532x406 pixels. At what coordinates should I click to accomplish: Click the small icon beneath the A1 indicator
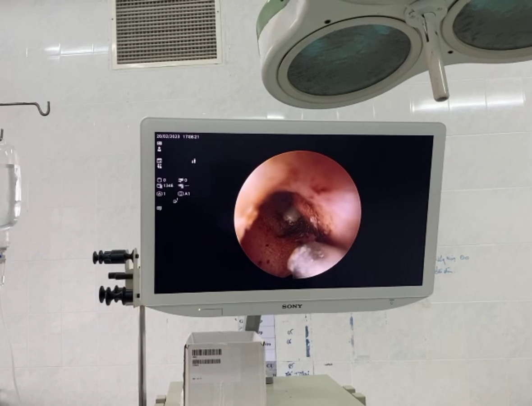[x=175, y=201]
